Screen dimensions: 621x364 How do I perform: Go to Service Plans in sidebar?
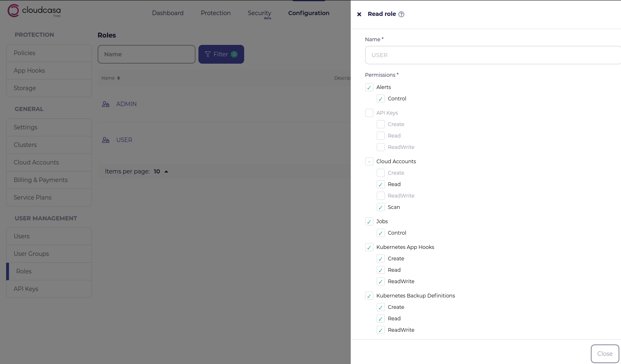tap(49, 198)
